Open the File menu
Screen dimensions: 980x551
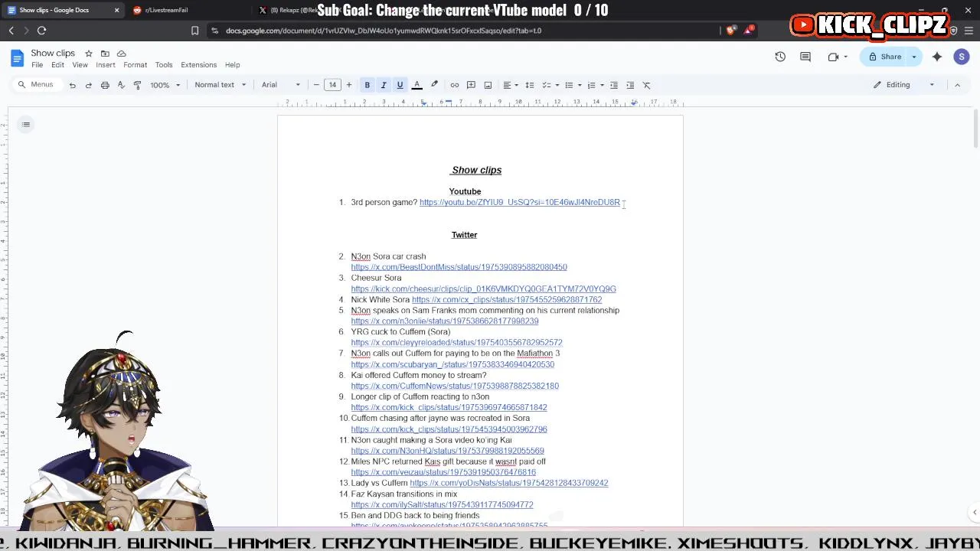click(x=37, y=65)
